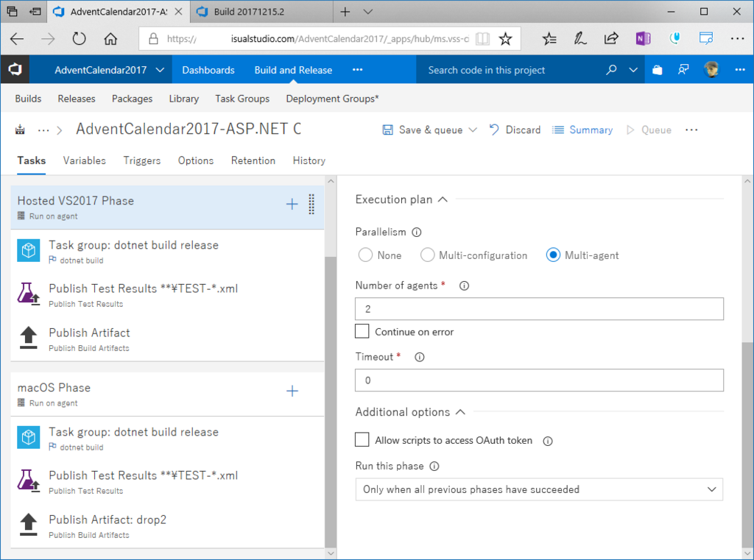The width and height of the screenshot is (754, 560).
Task: Collapse the Additional options section
Action: [x=460, y=412]
